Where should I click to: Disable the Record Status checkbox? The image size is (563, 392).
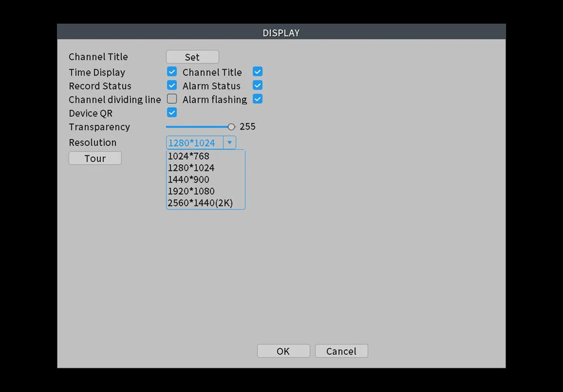[172, 85]
